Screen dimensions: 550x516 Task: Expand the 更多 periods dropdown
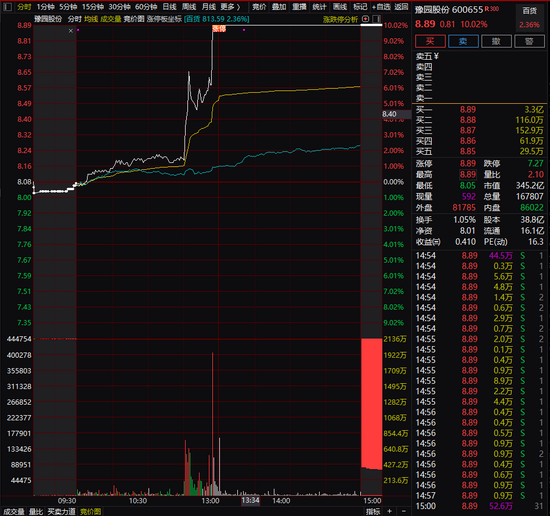pos(230,7)
